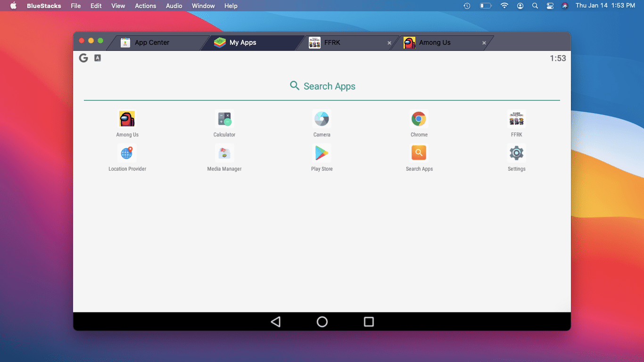Click the date and time in menu bar
This screenshot has height=362, width=644.
(605, 6)
